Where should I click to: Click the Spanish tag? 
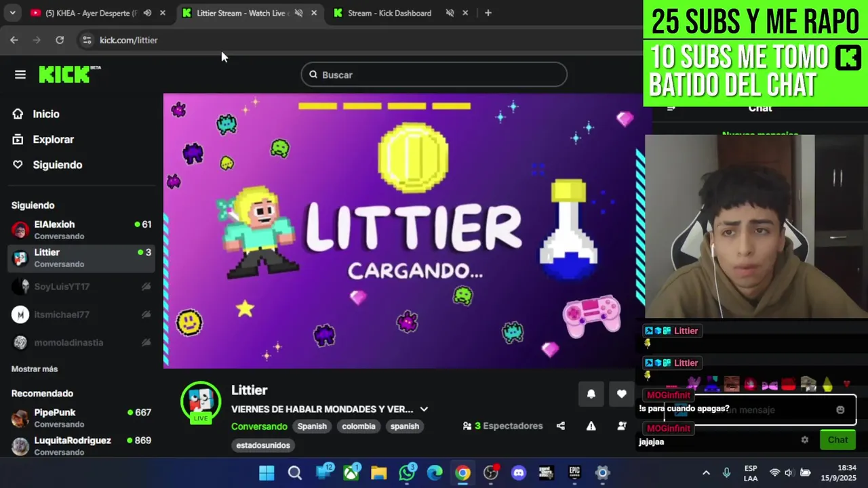[x=312, y=426]
